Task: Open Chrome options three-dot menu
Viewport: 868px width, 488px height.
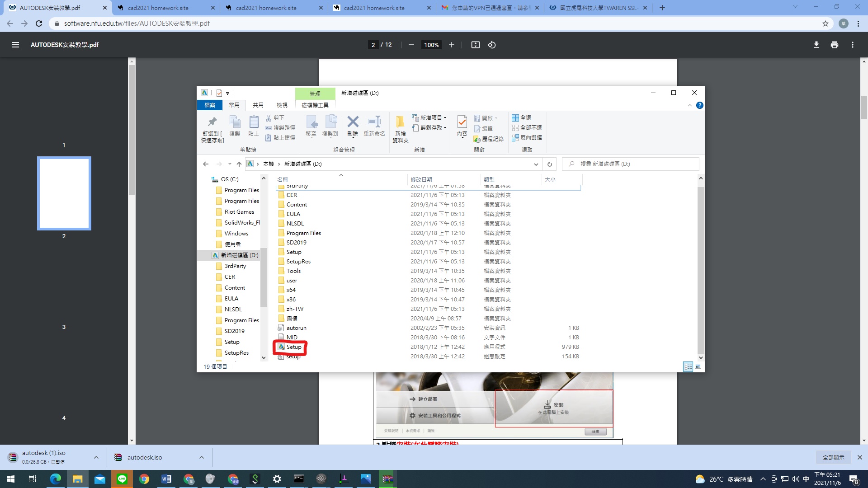Action: (x=858, y=23)
